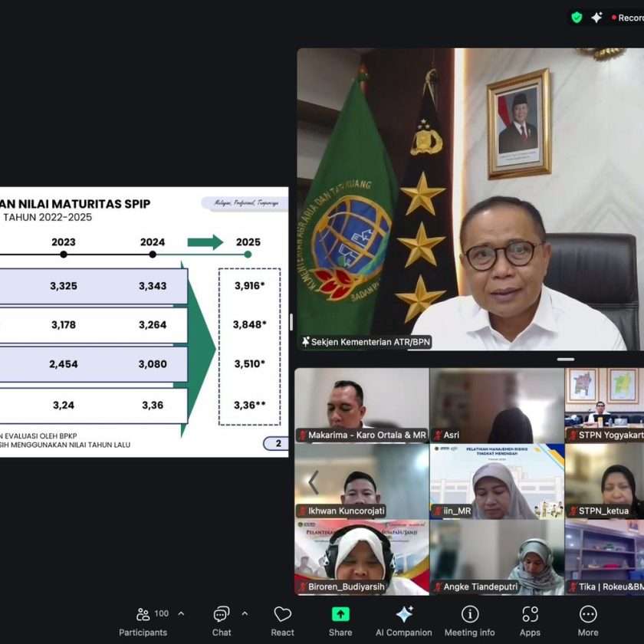
Task: Open the More options menu
Action: [588, 620]
